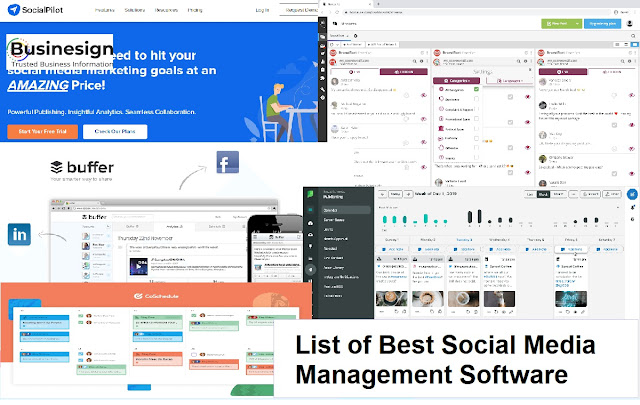Click the help icon at the bottom of the black sidebar

click(x=322, y=98)
